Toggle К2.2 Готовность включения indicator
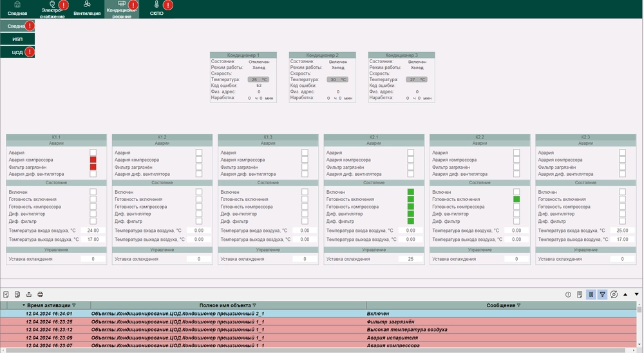644x353 pixels. pyautogui.click(x=516, y=200)
